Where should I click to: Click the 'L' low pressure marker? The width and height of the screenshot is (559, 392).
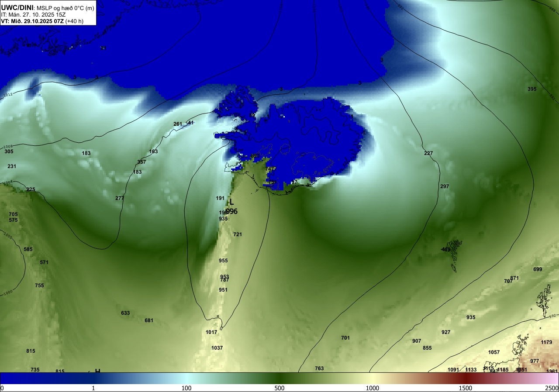pyautogui.click(x=232, y=203)
